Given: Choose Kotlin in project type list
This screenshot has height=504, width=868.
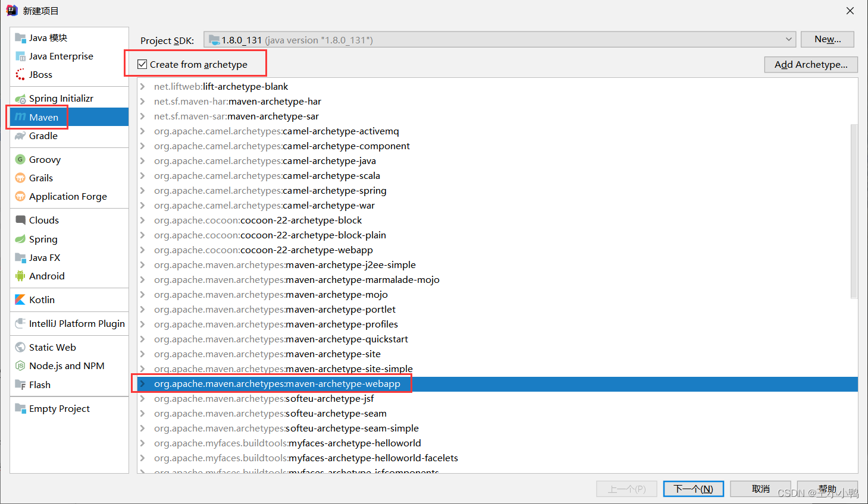Looking at the screenshot, I should (x=69, y=300).
